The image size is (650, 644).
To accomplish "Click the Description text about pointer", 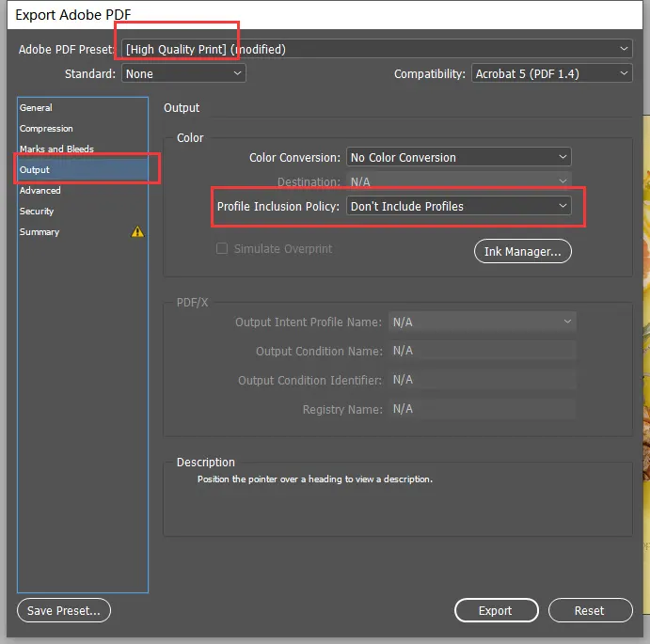I will 314,479.
